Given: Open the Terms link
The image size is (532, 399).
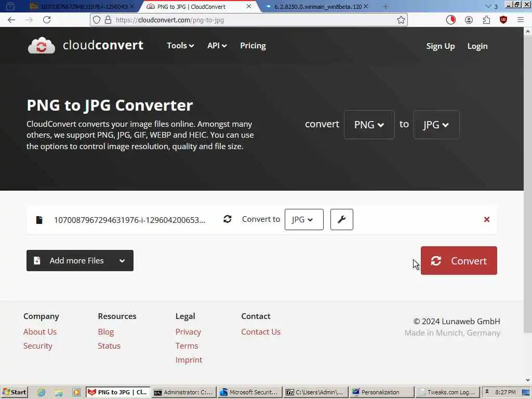Looking at the screenshot, I should 187,345.
